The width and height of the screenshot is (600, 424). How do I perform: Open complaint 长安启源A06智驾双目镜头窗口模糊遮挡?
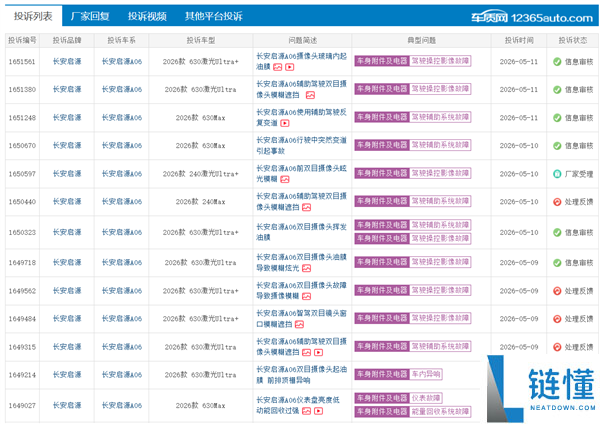(x=301, y=319)
